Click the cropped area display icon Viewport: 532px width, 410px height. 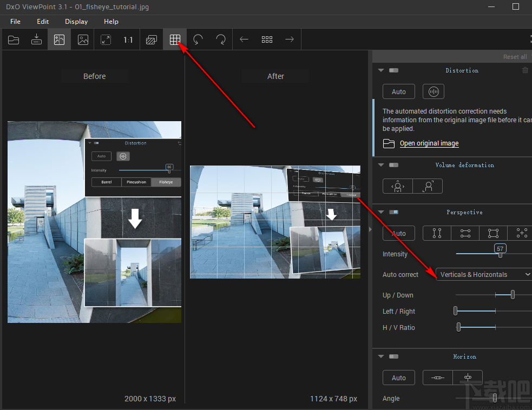tap(152, 40)
